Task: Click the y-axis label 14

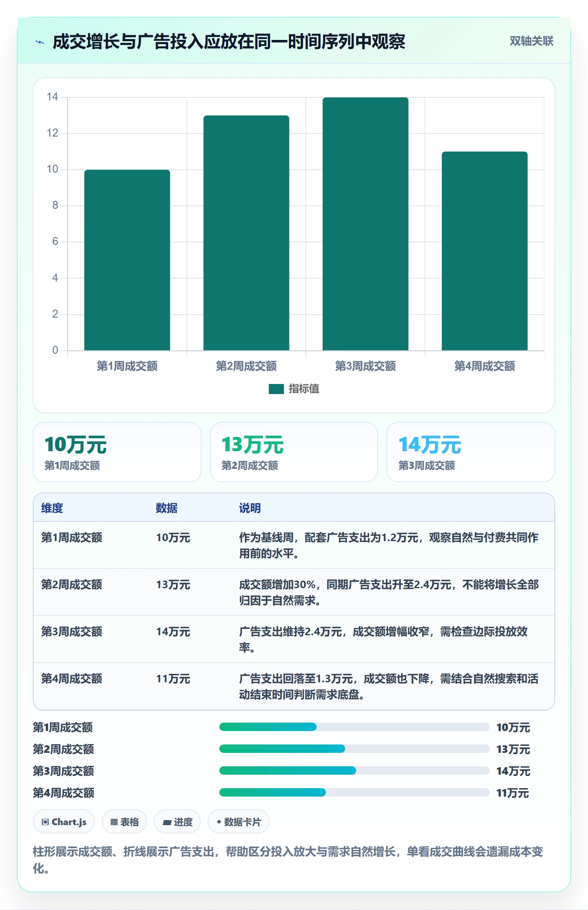Action: 52,97
